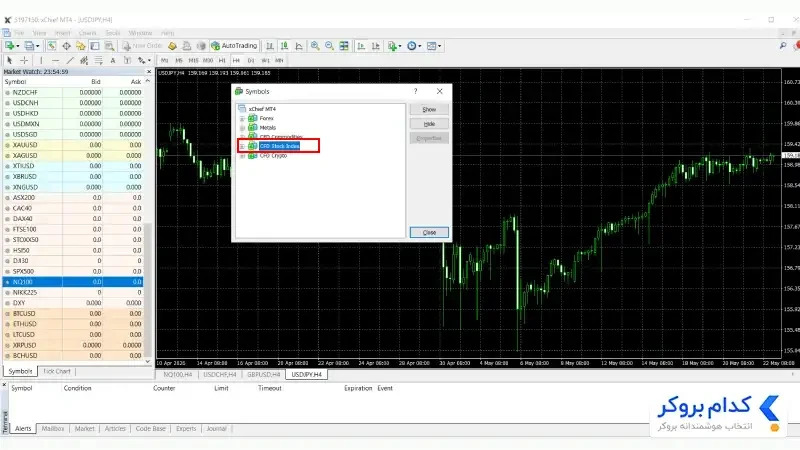The height and width of the screenshot is (450, 800).
Task: Expand the Forex symbol group
Action: click(242, 118)
